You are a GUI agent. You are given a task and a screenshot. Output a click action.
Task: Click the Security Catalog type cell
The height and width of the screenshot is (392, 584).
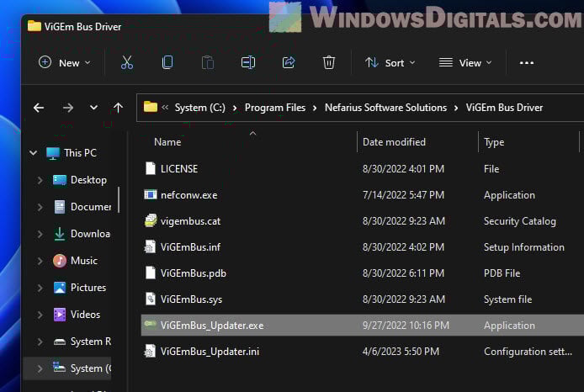pos(519,221)
